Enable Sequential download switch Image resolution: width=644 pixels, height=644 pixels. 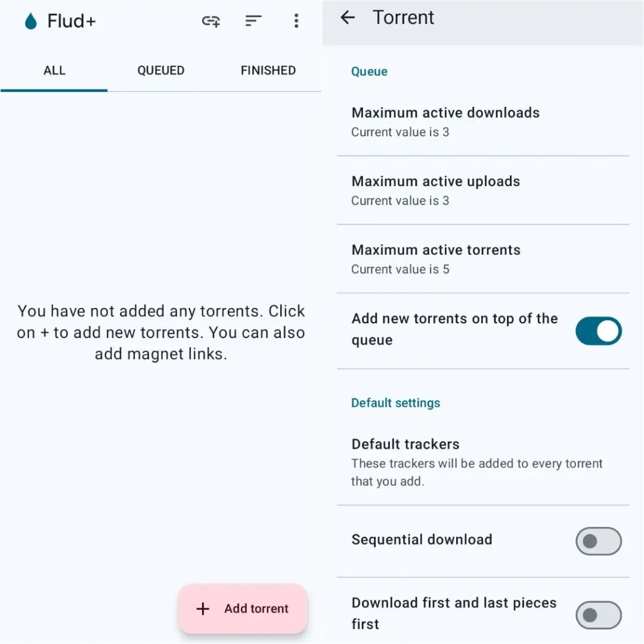[599, 541]
